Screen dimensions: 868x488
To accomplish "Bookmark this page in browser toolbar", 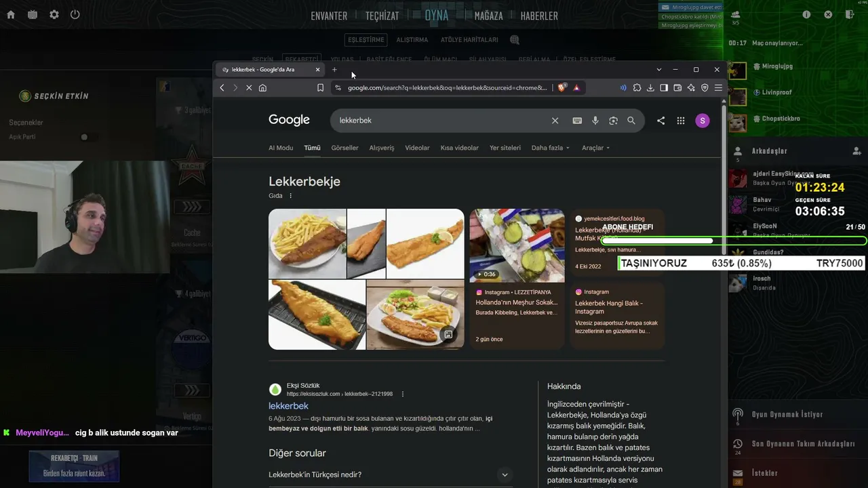I will pyautogui.click(x=321, y=87).
